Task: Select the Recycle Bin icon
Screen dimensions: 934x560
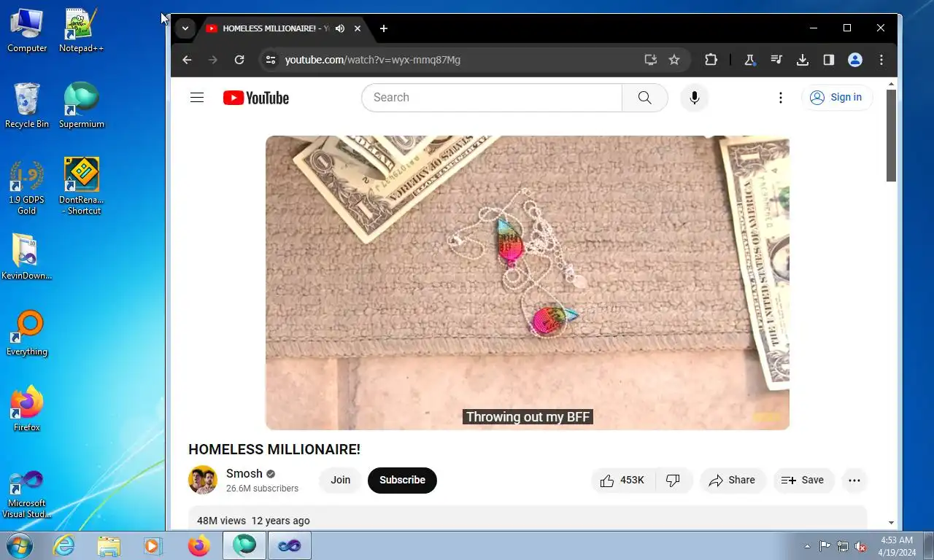Action: [27, 106]
